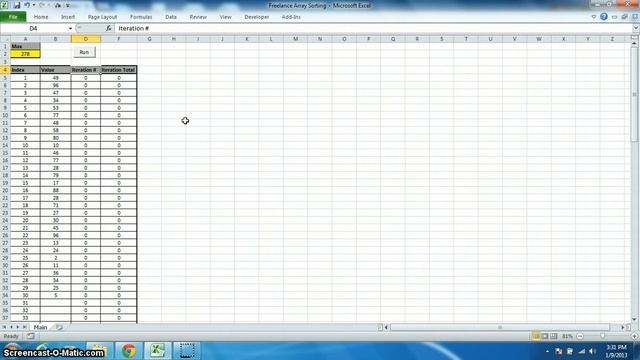Click the zoom slider handle

(602, 336)
